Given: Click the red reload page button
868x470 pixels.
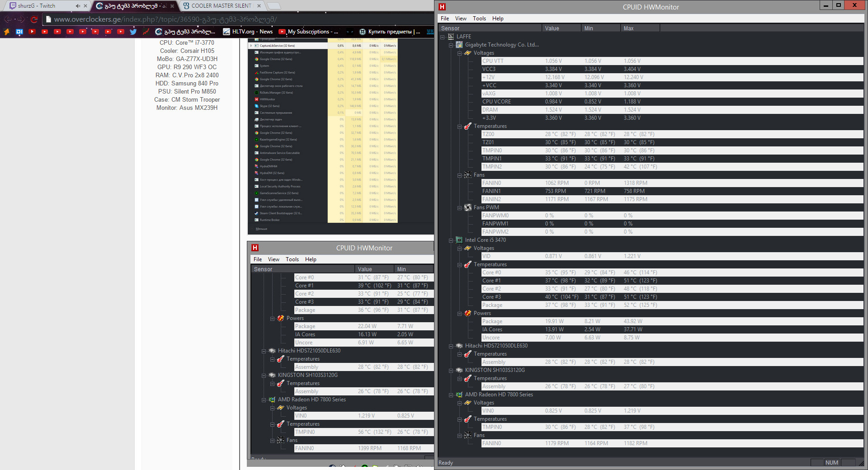Looking at the screenshot, I should click(34, 19).
